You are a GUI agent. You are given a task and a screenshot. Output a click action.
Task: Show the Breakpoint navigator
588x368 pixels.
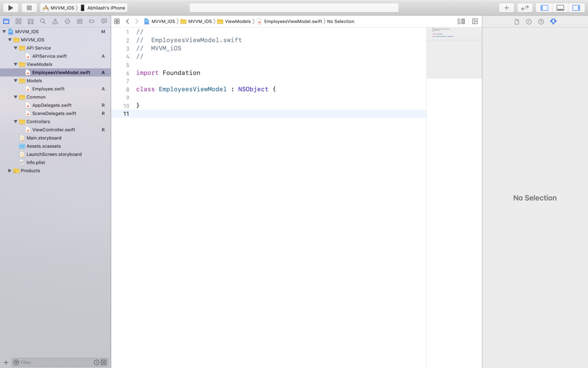click(92, 21)
